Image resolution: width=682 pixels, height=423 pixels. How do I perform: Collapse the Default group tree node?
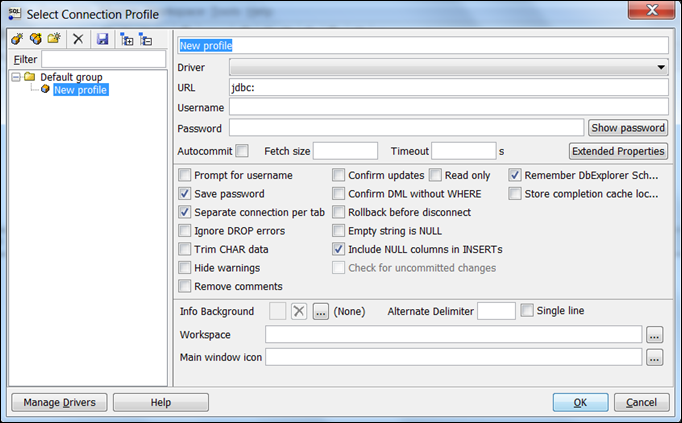click(x=16, y=77)
